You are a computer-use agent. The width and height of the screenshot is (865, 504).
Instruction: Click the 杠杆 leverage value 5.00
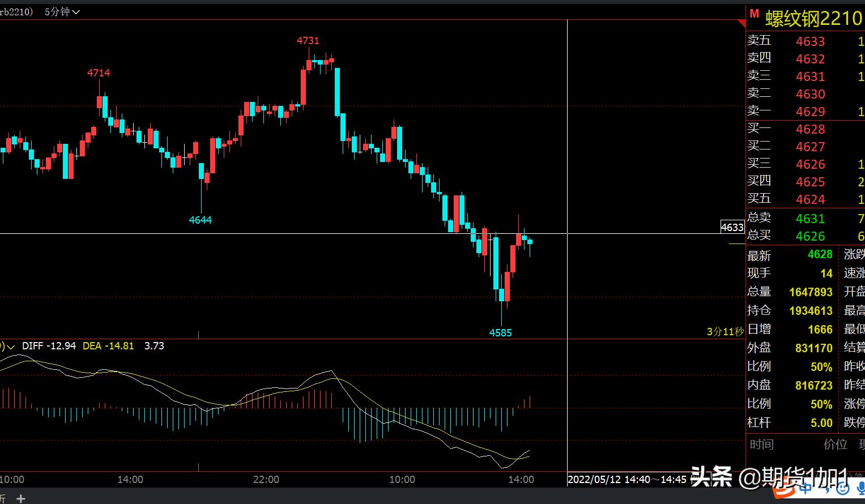point(821,423)
